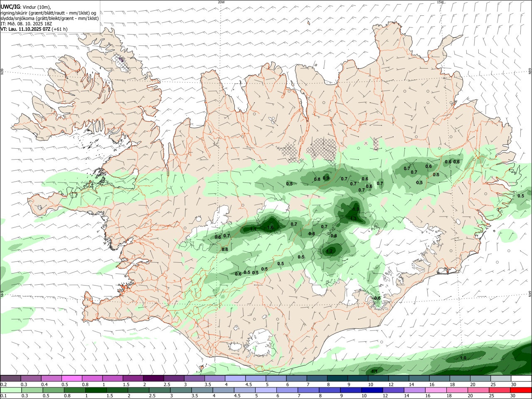
Task: Pick the darkest green swatch between 1 and 1.5 in the lower row
Action: 96,390
